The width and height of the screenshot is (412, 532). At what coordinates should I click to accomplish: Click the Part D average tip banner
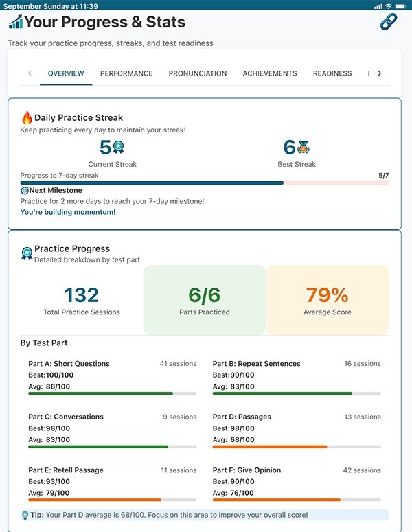pos(205,515)
